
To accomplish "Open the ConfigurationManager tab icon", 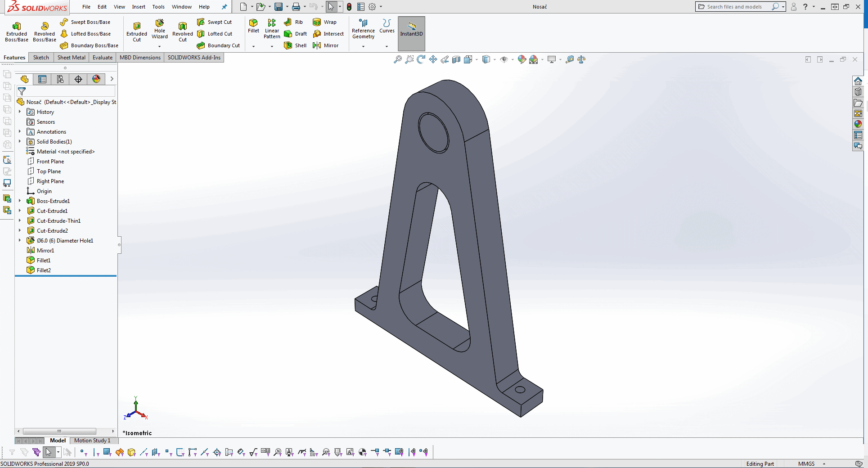I will [x=60, y=79].
